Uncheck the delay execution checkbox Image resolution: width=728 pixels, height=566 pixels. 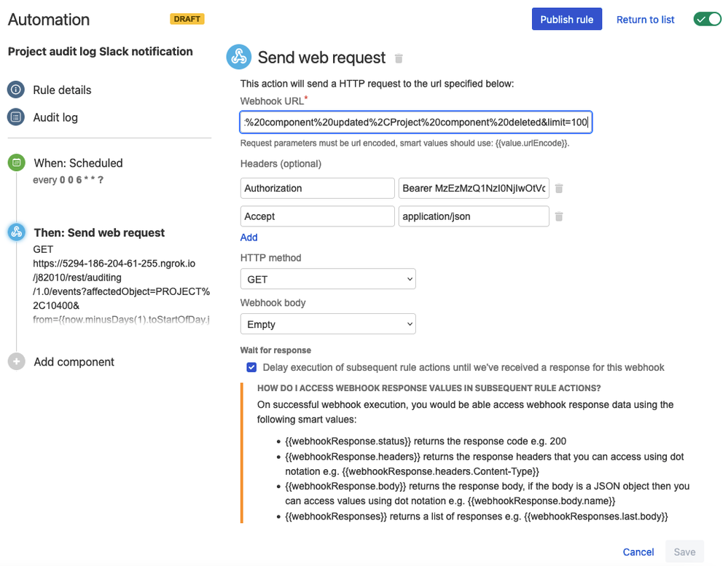tap(251, 367)
